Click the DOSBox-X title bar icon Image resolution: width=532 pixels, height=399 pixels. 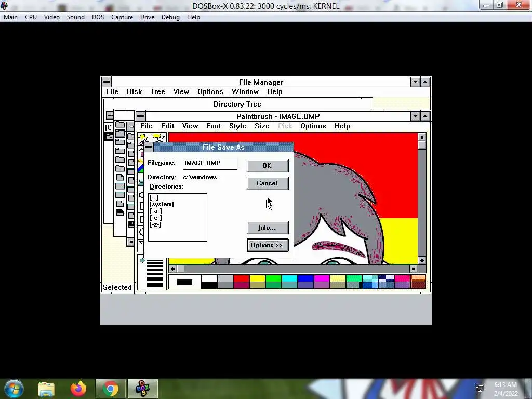click(x=4, y=5)
